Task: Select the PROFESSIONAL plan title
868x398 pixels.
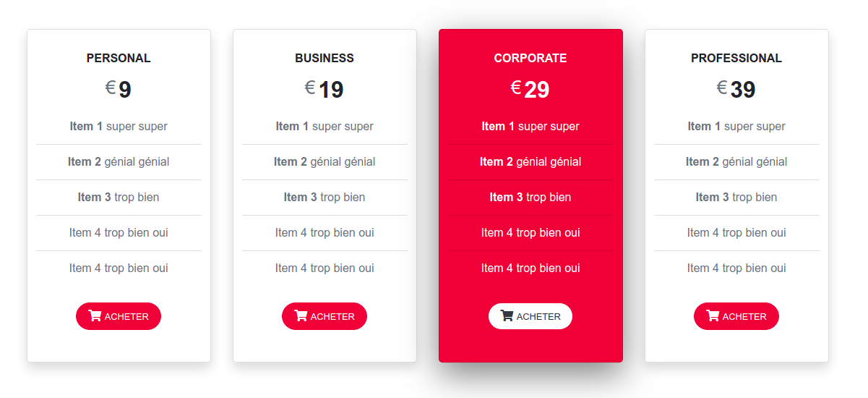Action: [x=736, y=58]
